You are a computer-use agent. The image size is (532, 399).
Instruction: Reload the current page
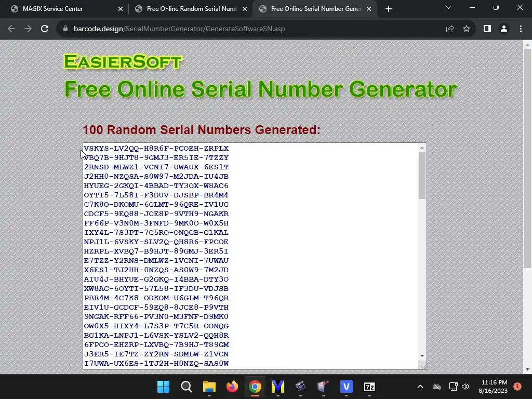(45, 29)
